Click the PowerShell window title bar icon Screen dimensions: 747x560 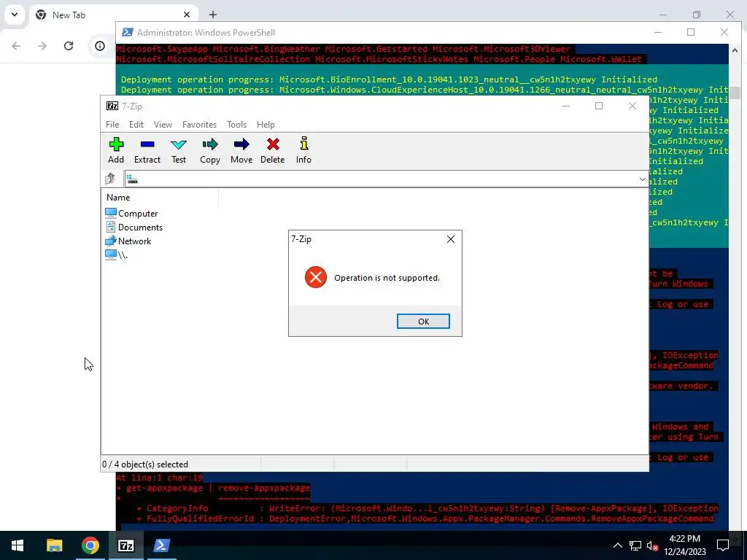128,32
